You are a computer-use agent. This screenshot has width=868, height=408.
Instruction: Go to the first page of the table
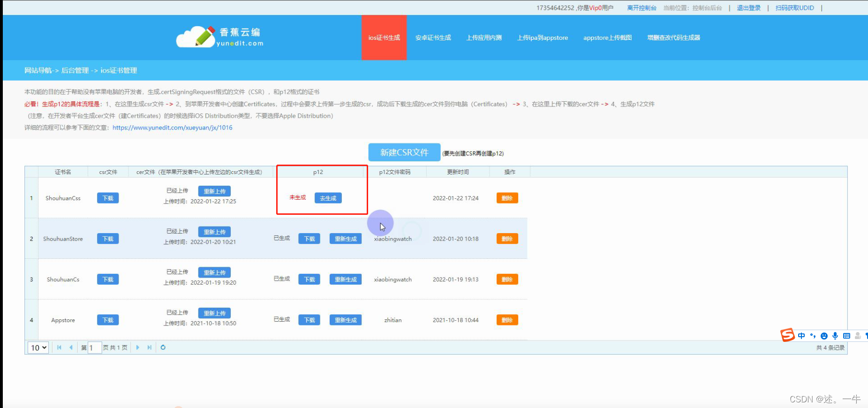[x=59, y=348]
